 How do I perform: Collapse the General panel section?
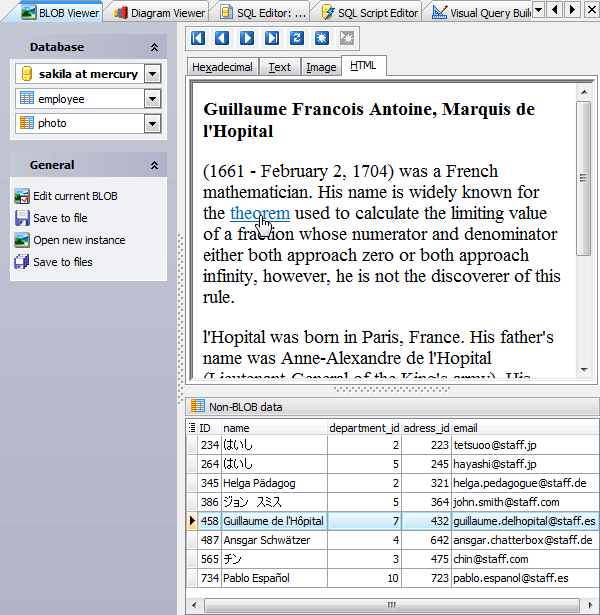point(154,165)
